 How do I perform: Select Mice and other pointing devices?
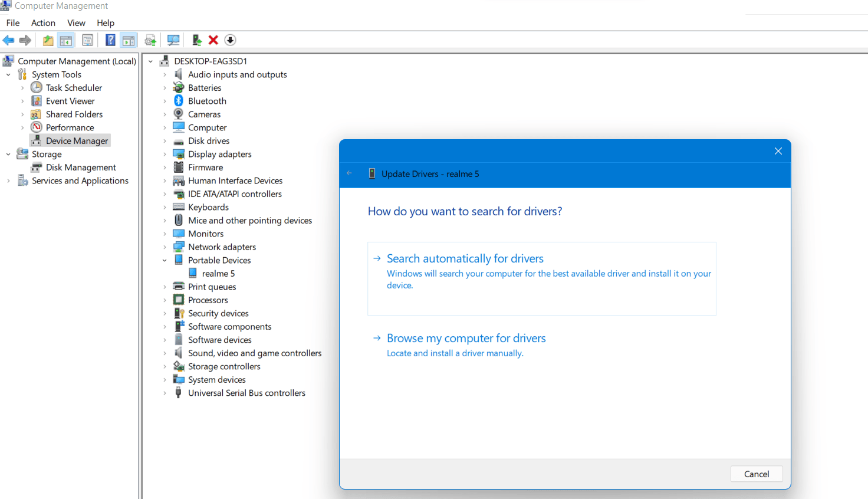250,221
